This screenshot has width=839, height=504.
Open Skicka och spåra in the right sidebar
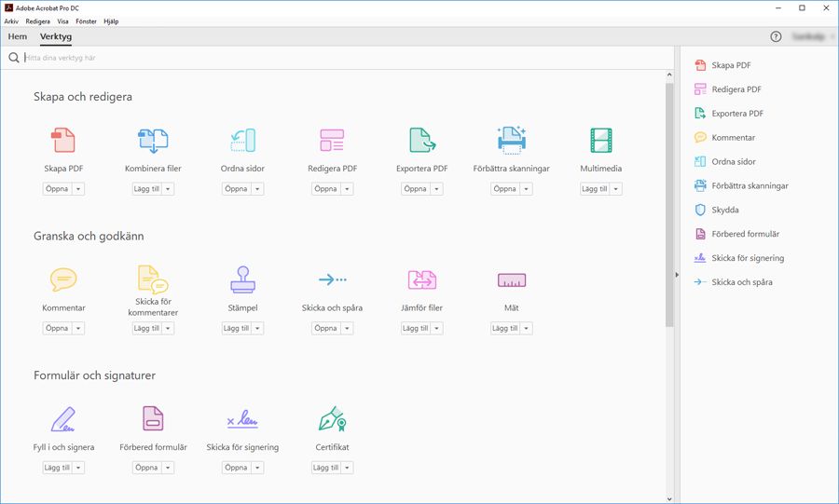click(733, 281)
